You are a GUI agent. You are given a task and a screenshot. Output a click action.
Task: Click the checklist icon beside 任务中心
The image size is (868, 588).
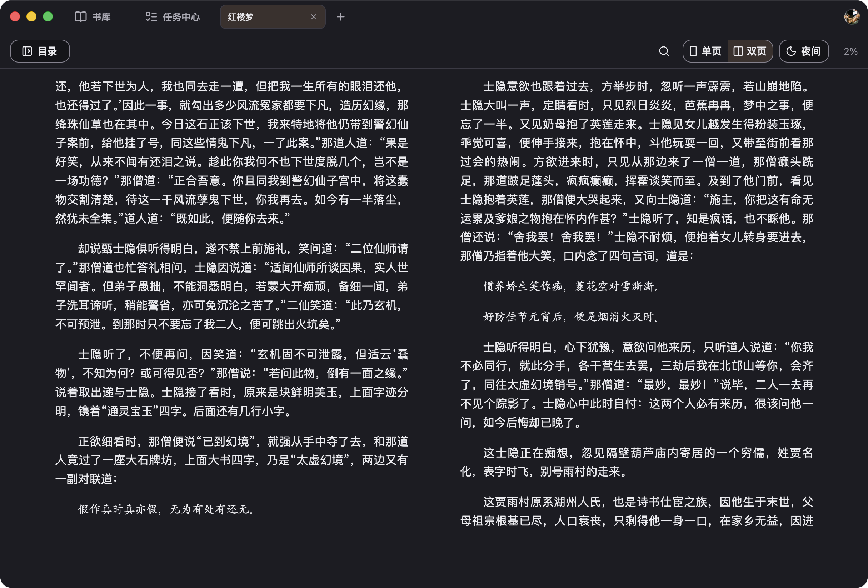click(151, 17)
